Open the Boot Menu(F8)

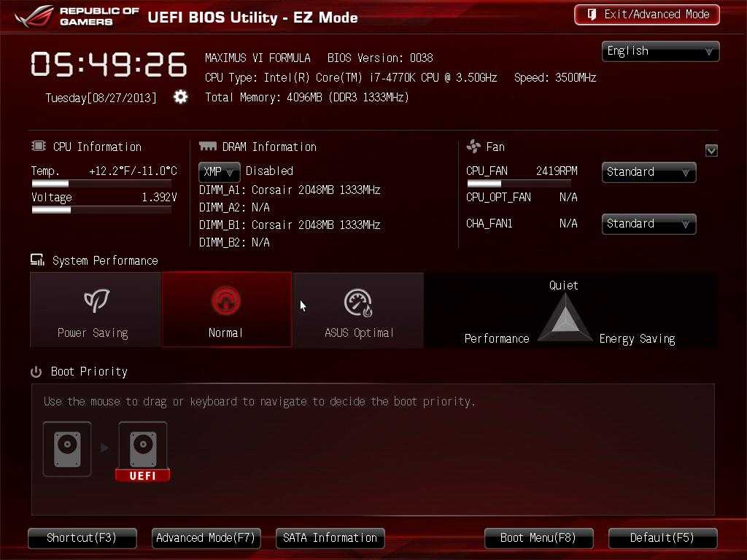click(x=539, y=538)
